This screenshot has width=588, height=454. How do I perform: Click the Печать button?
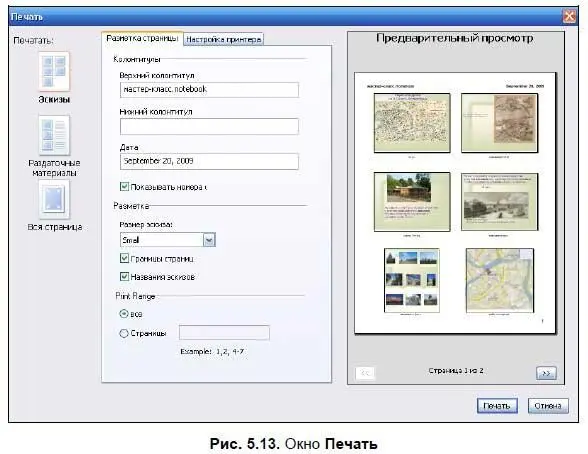[x=497, y=406]
